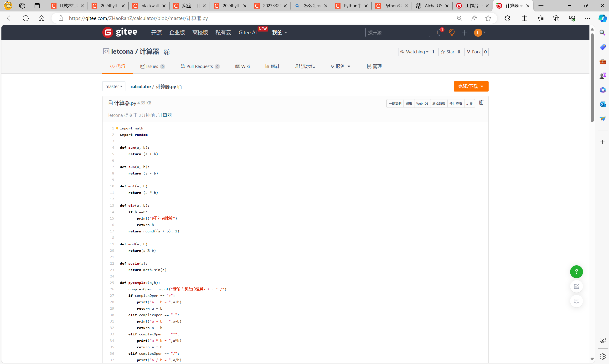Image resolution: width=609 pixels, height=364 pixels.
Task: Click the floating feedback edit icon
Action: click(576, 286)
